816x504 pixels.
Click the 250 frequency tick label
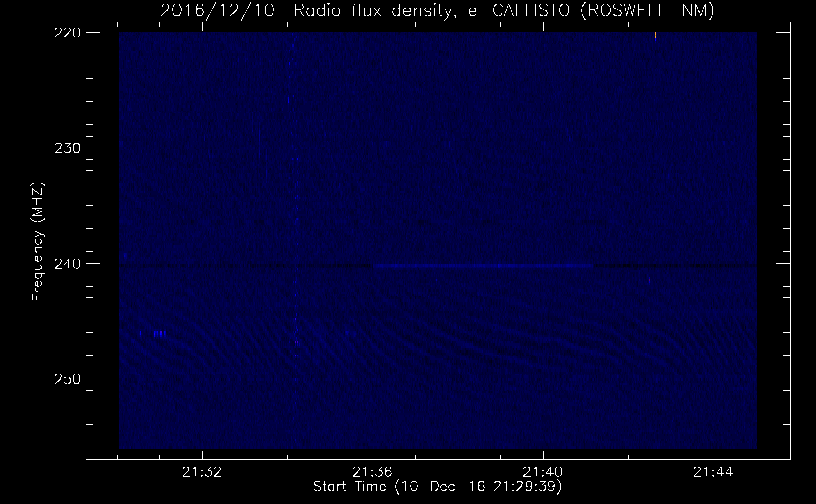[67, 379]
